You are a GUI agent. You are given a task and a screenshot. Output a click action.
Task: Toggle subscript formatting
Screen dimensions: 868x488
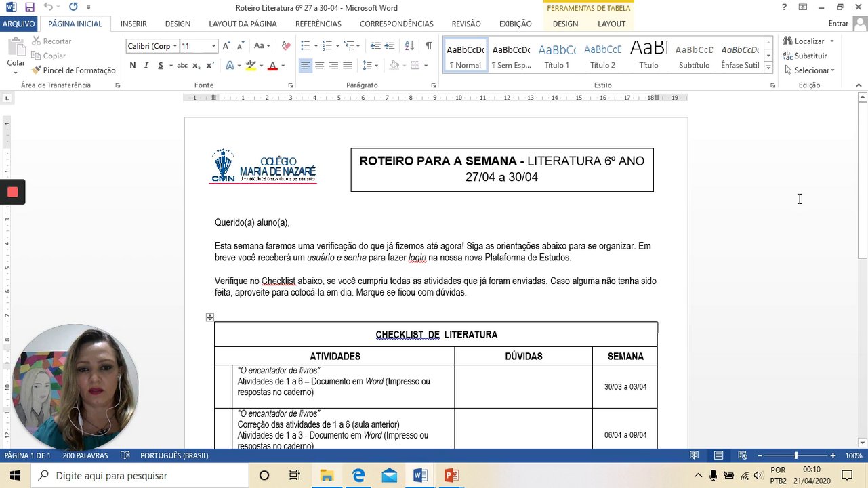pos(197,66)
